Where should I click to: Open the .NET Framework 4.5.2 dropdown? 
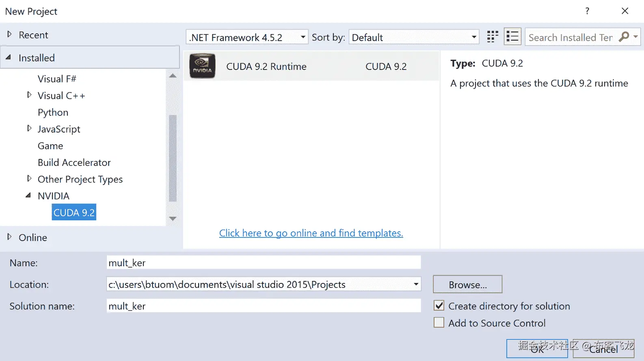tap(247, 37)
